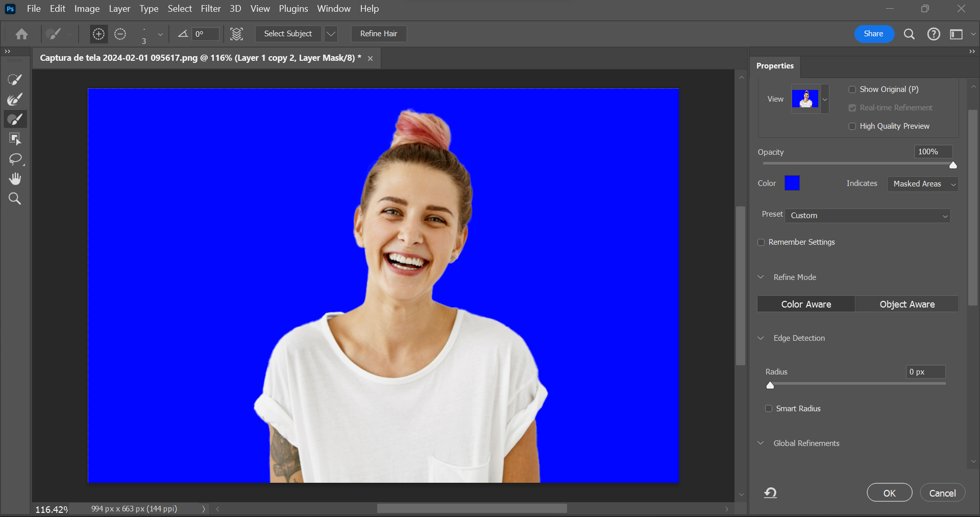Click the brush angle 0° field
Image resolution: width=980 pixels, height=517 pixels.
point(206,34)
